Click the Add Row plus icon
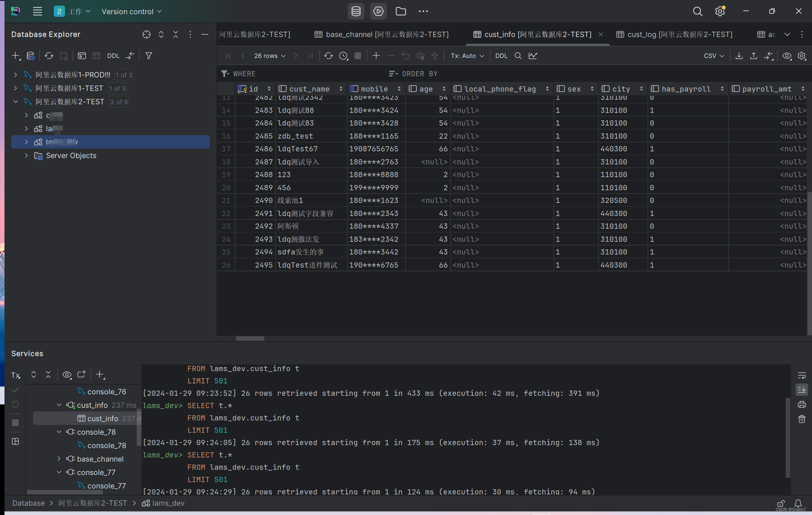This screenshot has width=812, height=515. click(376, 56)
